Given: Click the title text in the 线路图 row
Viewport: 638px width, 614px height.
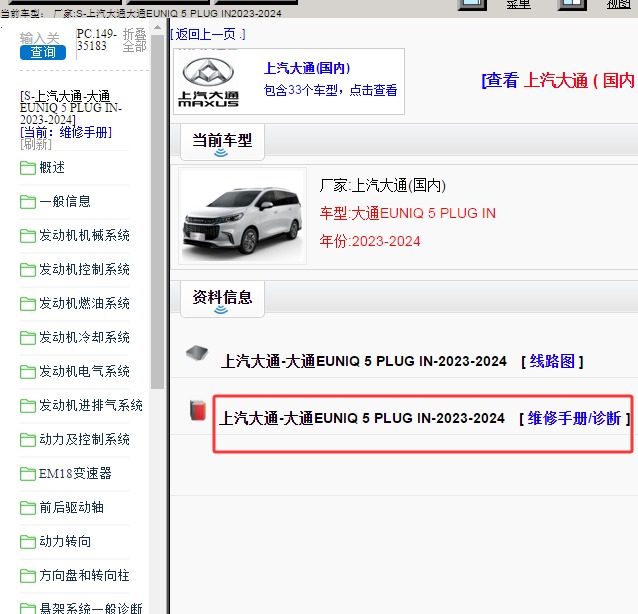Looking at the screenshot, I should [364, 361].
